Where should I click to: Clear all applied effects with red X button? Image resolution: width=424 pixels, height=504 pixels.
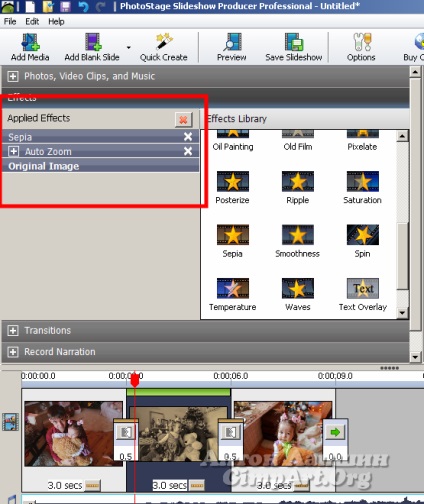[183, 120]
